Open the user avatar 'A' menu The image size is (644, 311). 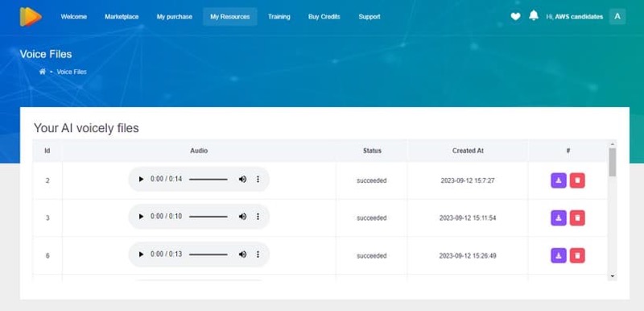click(x=617, y=16)
